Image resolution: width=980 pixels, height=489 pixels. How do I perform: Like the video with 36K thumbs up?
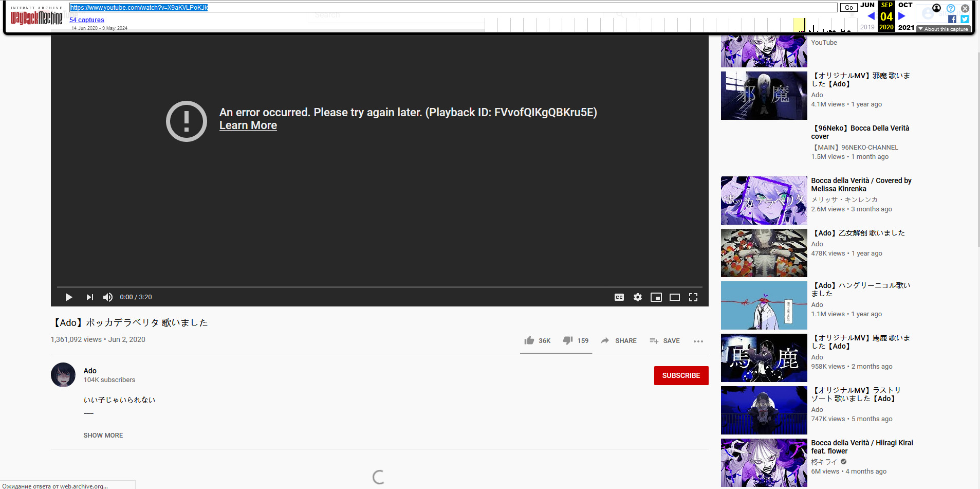coord(538,340)
